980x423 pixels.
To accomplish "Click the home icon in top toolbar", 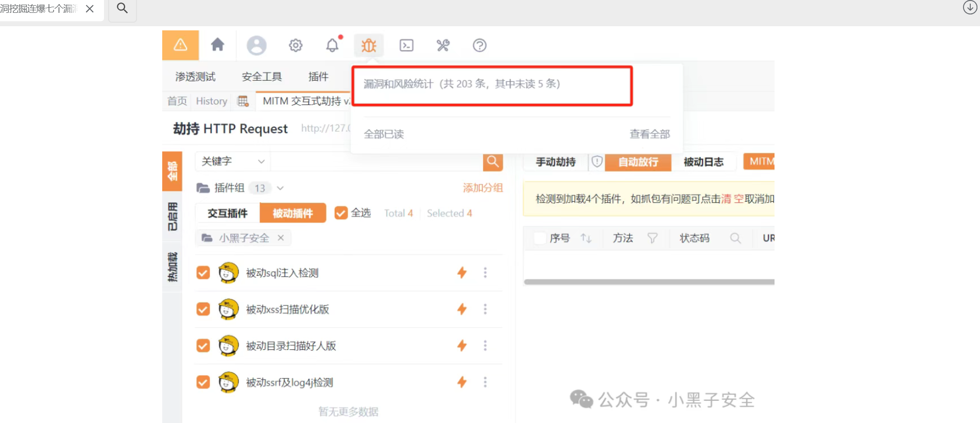I will [x=217, y=45].
